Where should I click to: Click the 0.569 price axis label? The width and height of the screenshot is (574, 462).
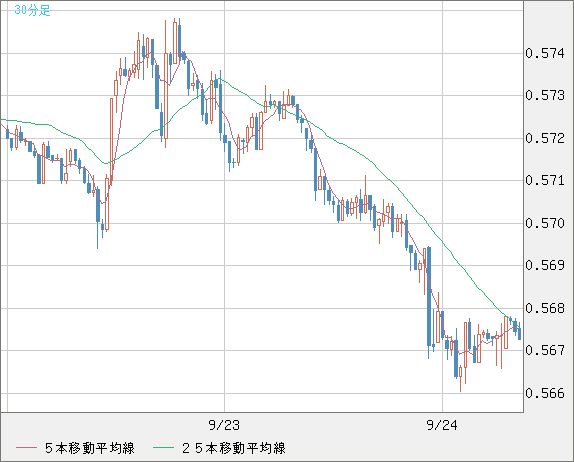545,265
